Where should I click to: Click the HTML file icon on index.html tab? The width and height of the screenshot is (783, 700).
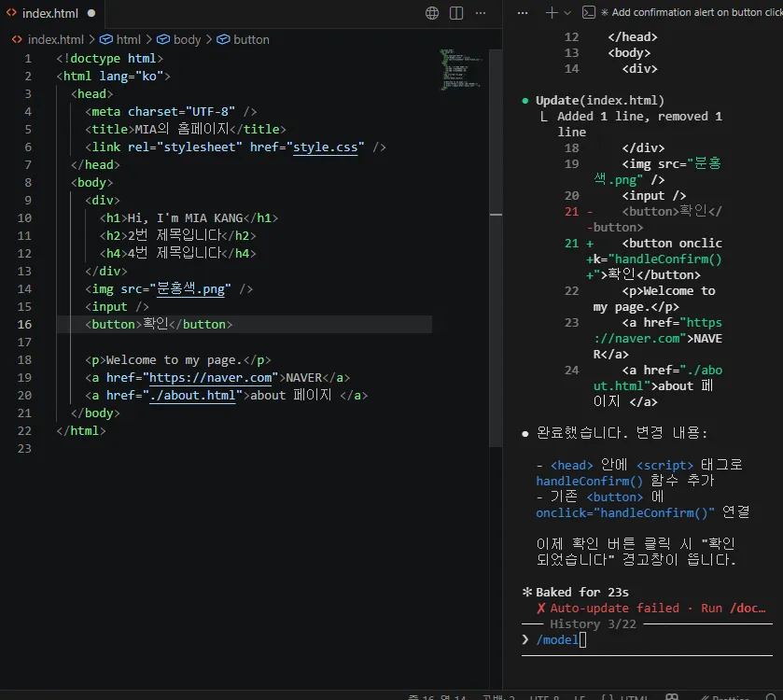(x=11, y=13)
